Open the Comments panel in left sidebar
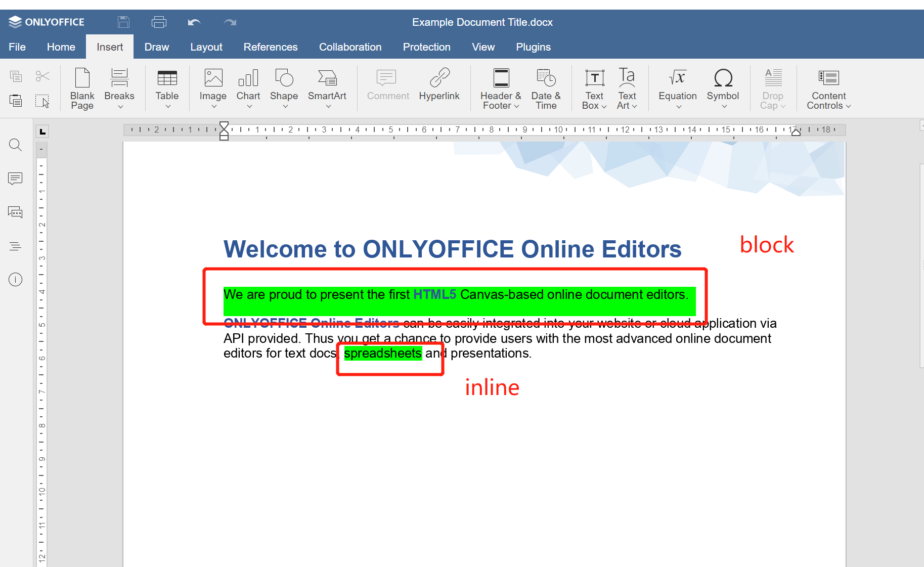 pyautogui.click(x=16, y=179)
